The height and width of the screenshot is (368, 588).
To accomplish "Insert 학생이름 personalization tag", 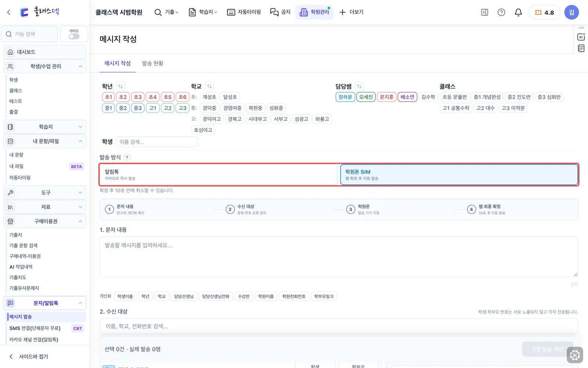I will pyautogui.click(x=125, y=296).
